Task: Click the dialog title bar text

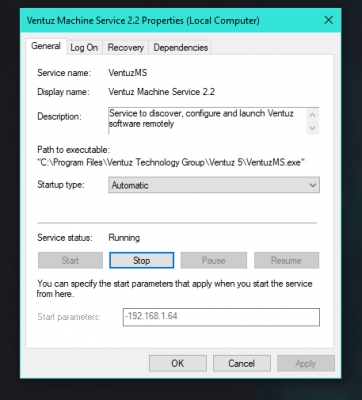Action: (143, 21)
